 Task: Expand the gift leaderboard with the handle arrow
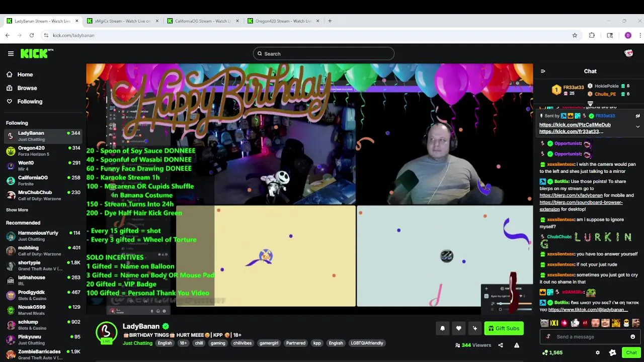coord(590,104)
